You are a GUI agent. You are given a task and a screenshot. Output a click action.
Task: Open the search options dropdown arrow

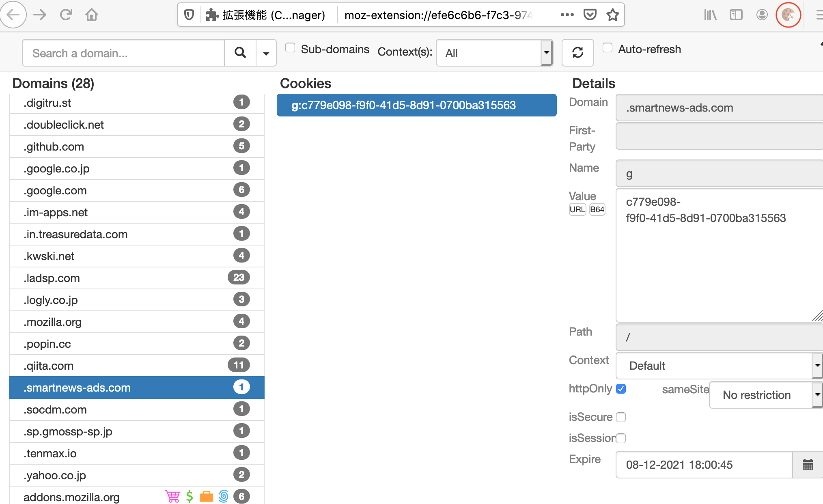(266, 53)
